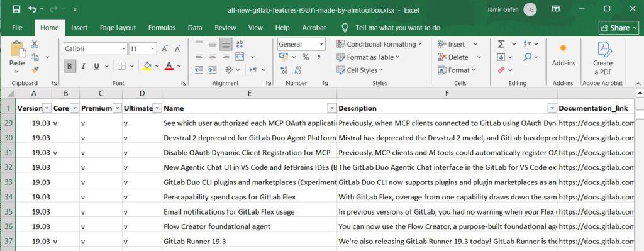Click the AutoSum sigma icon
The height and width of the screenshot is (251, 644).
point(501,44)
